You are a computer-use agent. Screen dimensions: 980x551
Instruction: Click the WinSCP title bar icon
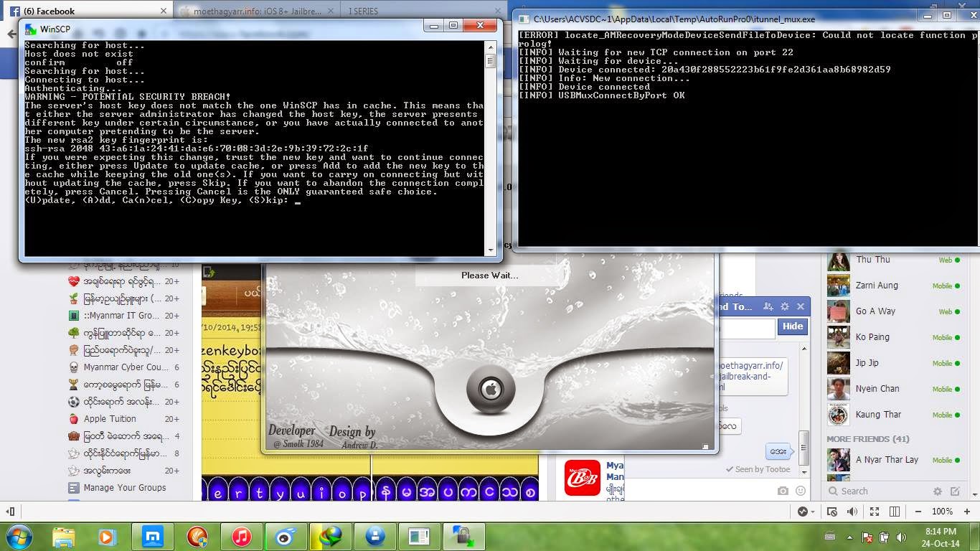(31, 29)
